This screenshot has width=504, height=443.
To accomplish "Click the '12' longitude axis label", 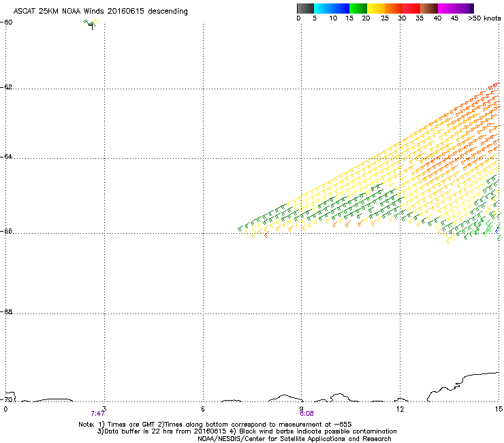I will (400, 409).
